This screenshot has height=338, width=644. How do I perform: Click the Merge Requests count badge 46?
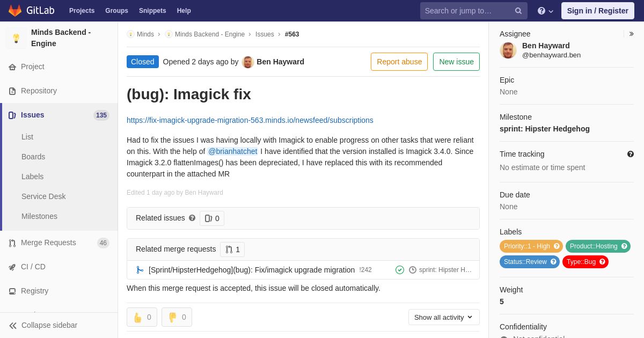pos(103,243)
